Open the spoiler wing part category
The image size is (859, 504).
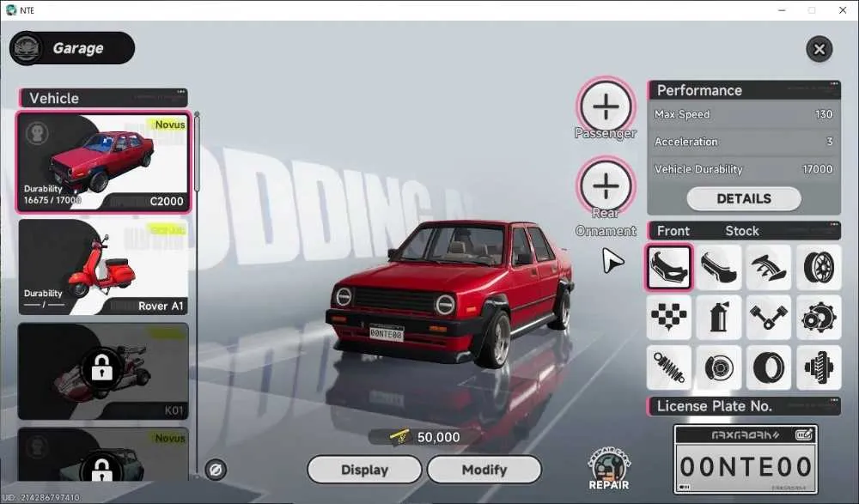pyautogui.click(x=769, y=267)
